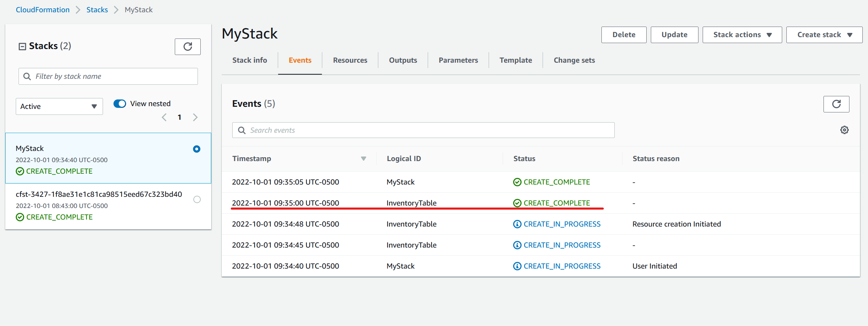The image size is (868, 326).
Task: Click the info icon beside User Initiated event
Action: click(x=517, y=266)
